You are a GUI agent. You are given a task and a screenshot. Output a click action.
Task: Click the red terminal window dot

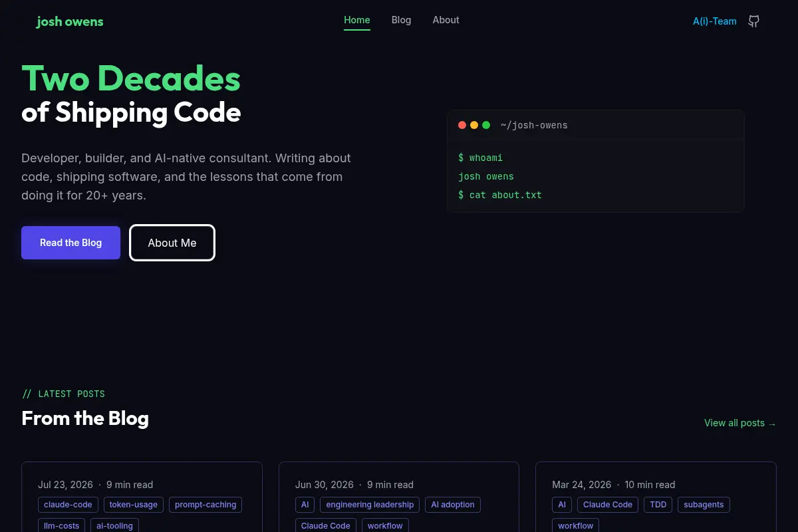click(x=462, y=125)
